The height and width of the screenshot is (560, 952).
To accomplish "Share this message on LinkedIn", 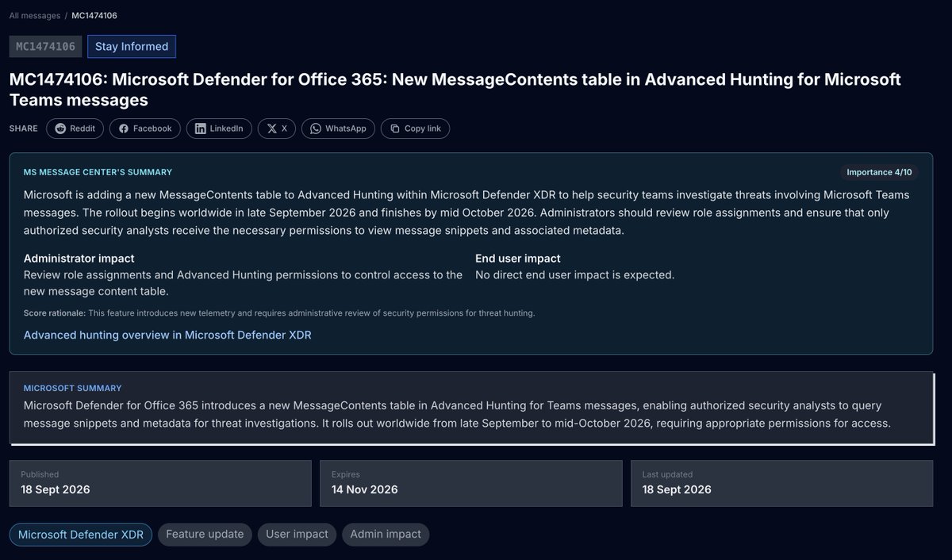I will [x=220, y=128].
